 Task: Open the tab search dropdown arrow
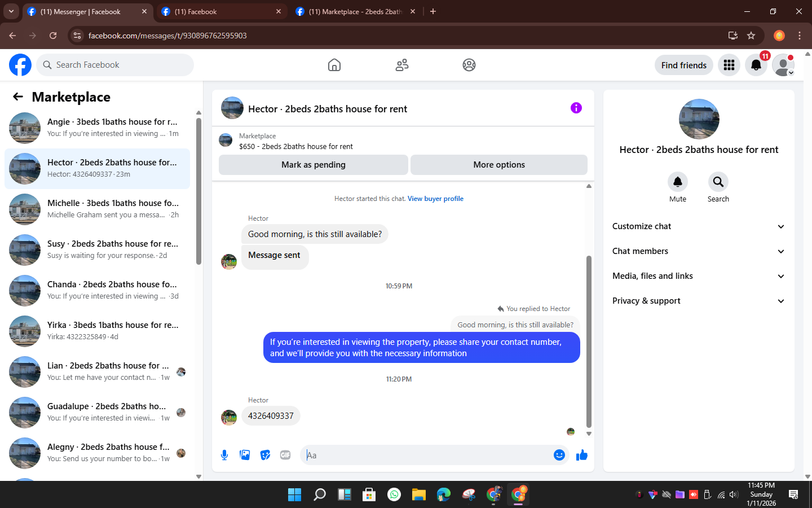[11, 11]
